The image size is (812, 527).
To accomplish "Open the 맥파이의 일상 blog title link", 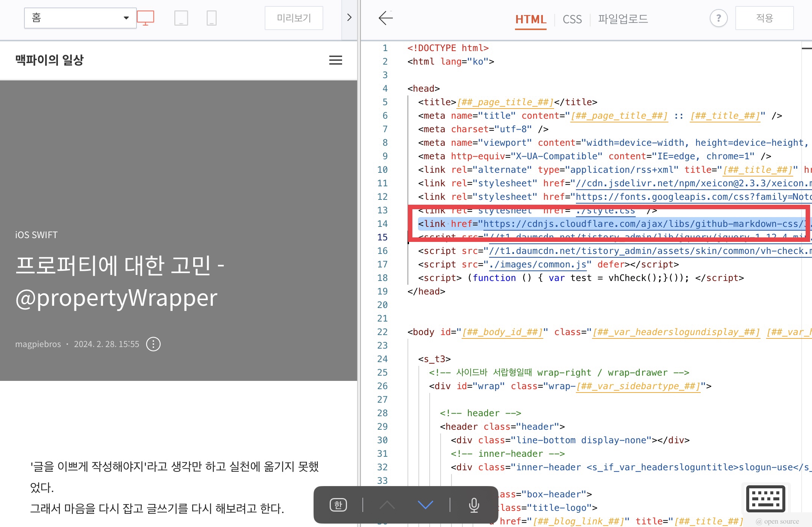I will [x=49, y=60].
